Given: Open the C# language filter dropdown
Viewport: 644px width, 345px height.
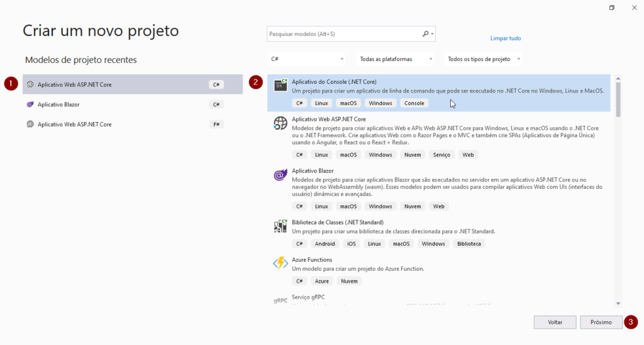Looking at the screenshot, I should pos(307,59).
